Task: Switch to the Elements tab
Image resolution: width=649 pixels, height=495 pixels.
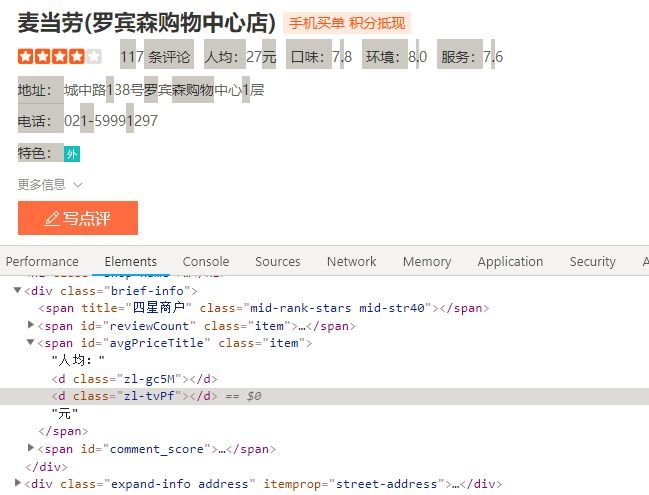Action: click(131, 262)
